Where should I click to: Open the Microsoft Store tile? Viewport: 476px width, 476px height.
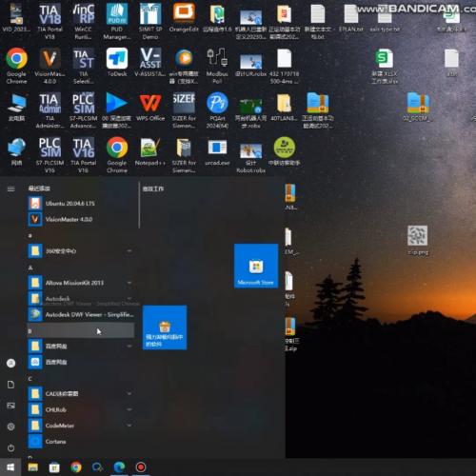tap(256, 266)
